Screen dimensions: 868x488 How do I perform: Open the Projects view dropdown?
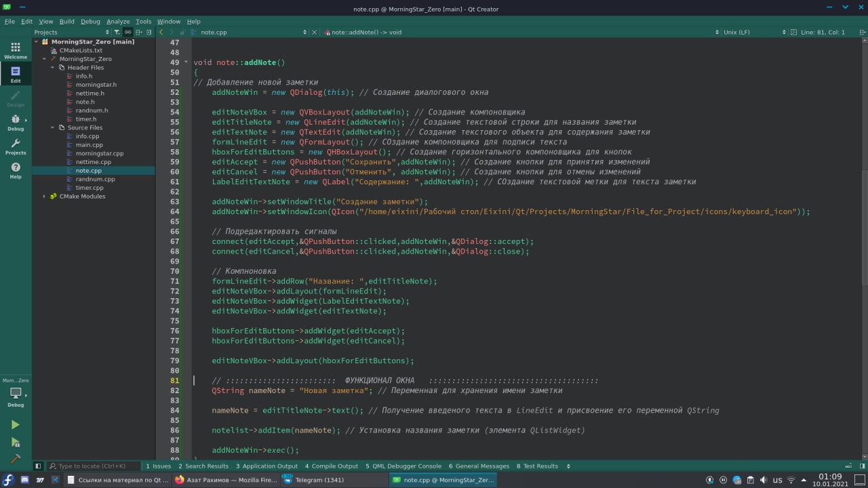pos(72,32)
